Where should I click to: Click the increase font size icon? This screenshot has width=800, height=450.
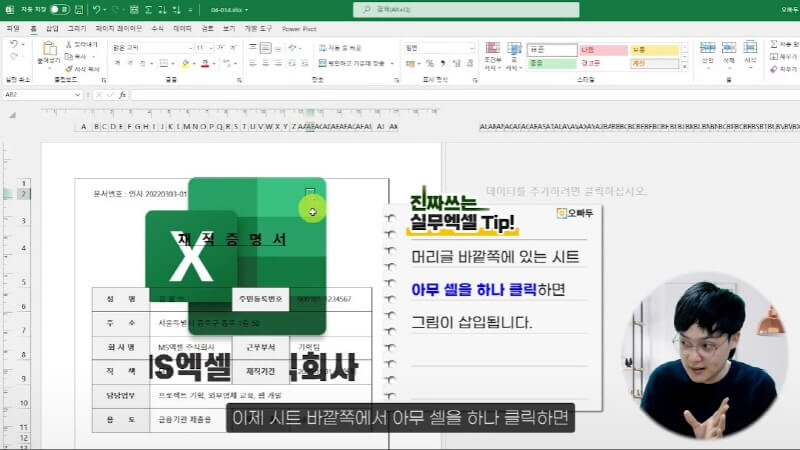(221, 47)
